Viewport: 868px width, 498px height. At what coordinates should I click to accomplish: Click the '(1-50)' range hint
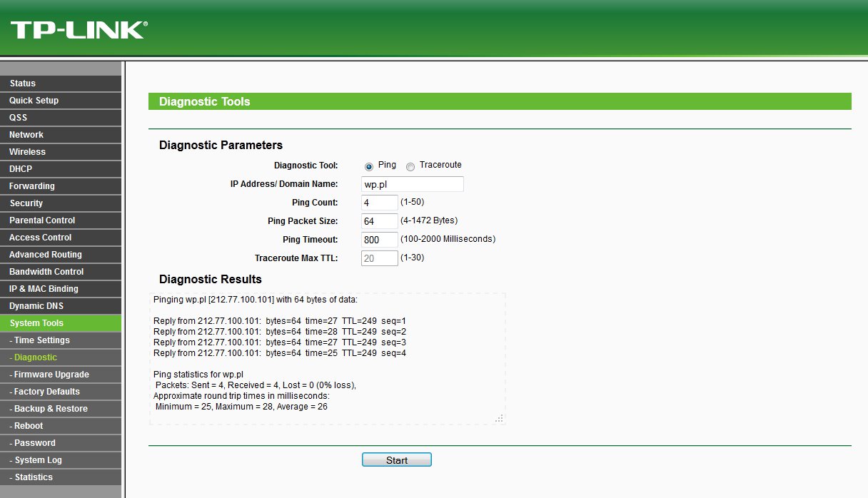[412, 202]
